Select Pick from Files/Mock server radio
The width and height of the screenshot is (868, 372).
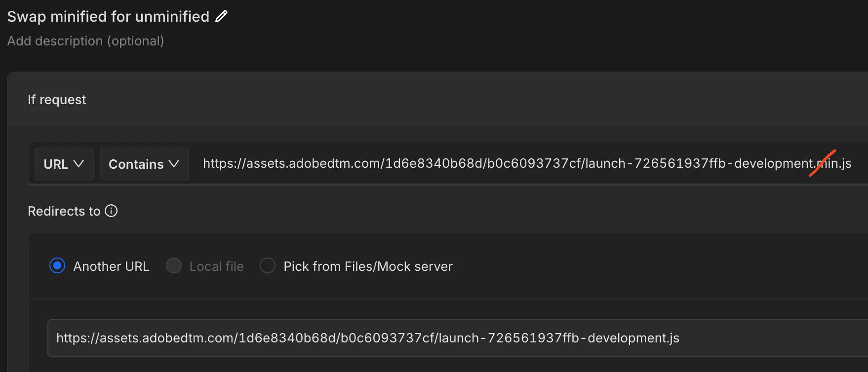point(268,266)
